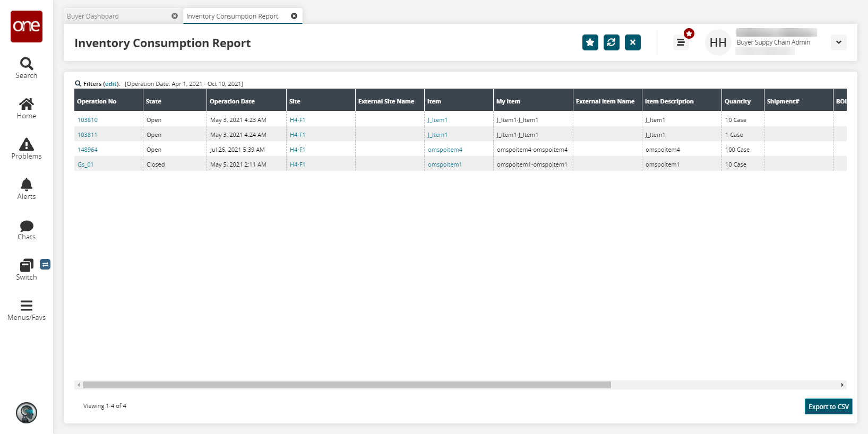Open the omspoitem4 item link
The image size is (868, 434).
point(445,150)
